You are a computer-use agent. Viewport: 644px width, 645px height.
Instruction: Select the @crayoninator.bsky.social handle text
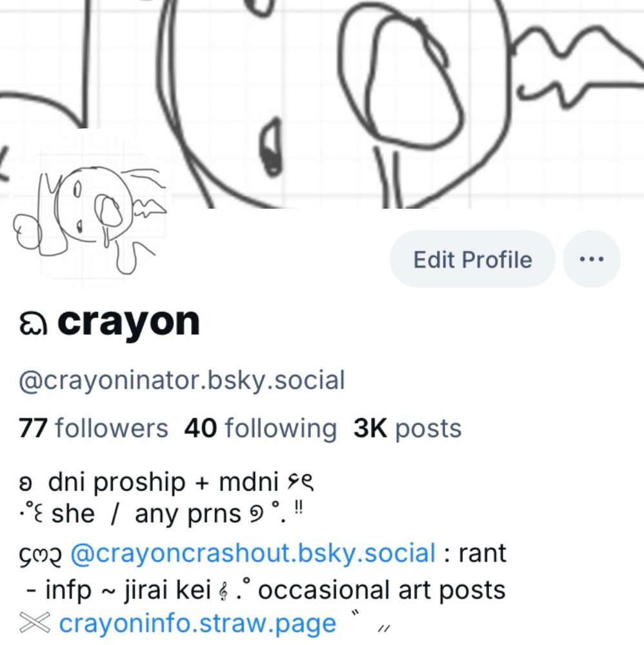coord(181,380)
